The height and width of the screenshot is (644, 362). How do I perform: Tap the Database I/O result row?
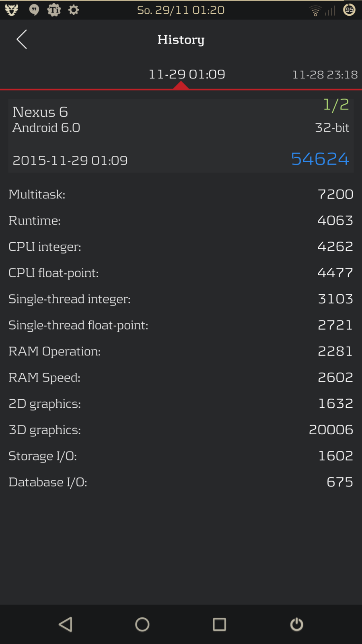(x=181, y=482)
